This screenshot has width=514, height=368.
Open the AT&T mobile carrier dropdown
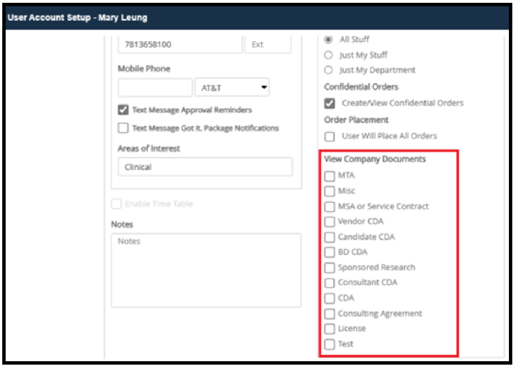[x=232, y=88]
